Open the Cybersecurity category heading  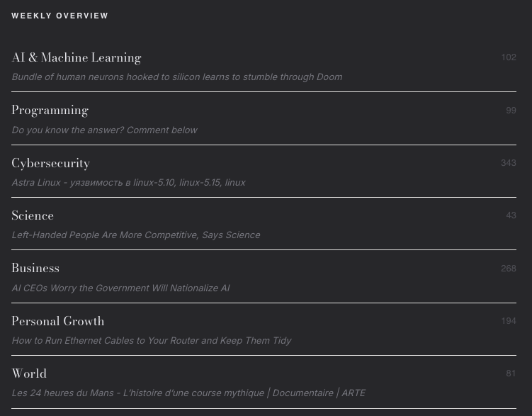[50, 163]
